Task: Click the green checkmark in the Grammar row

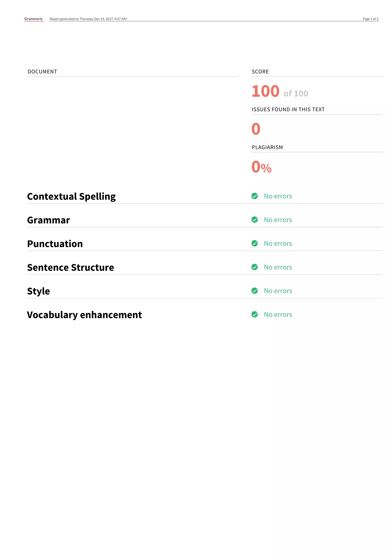Action: [x=254, y=220]
